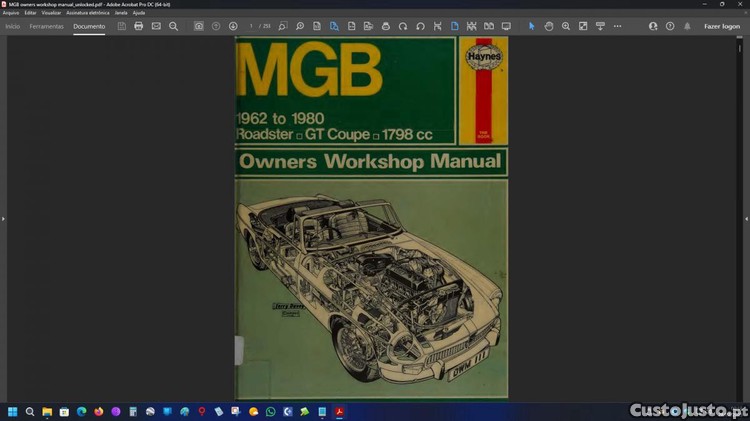Open the Visualizar menu

51,13
